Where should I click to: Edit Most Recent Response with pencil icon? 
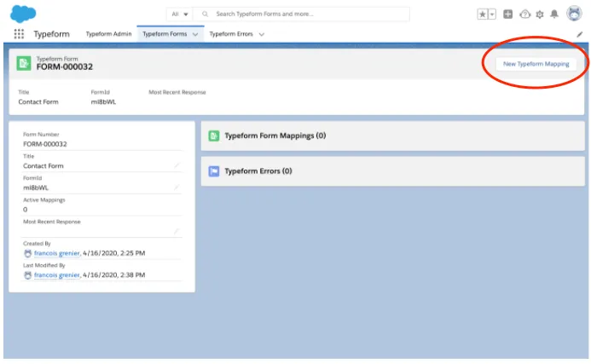point(177,231)
